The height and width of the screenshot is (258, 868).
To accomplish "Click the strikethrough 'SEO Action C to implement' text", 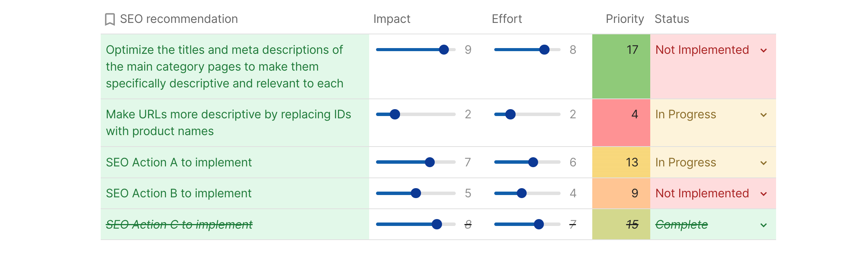I will coord(179,225).
